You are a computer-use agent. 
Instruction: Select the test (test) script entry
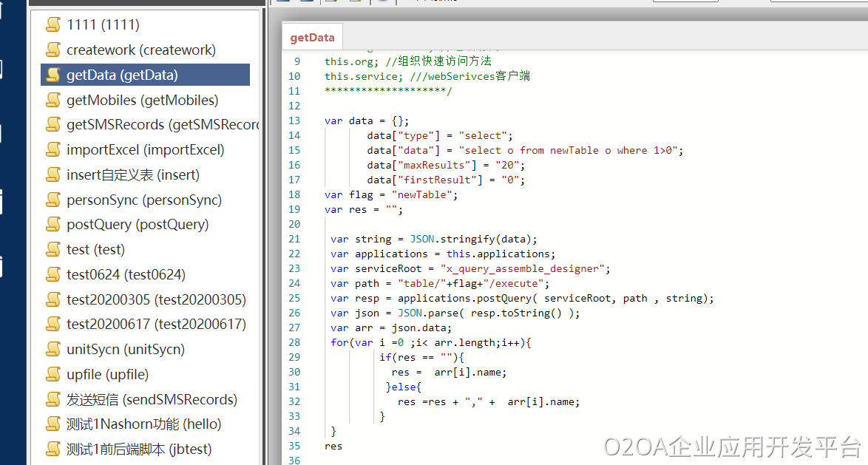click(x=95, y=250)
